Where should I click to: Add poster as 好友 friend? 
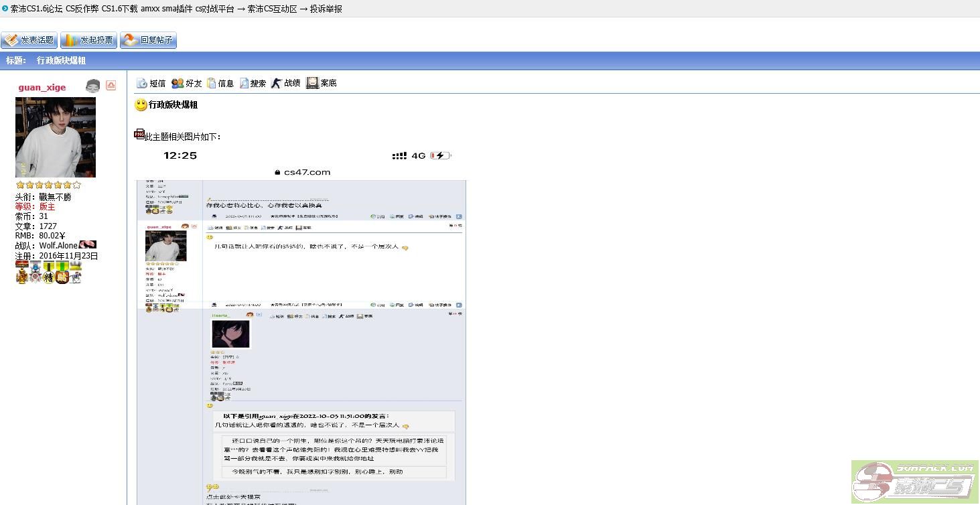pyautogui.click(x=187, y=83)
